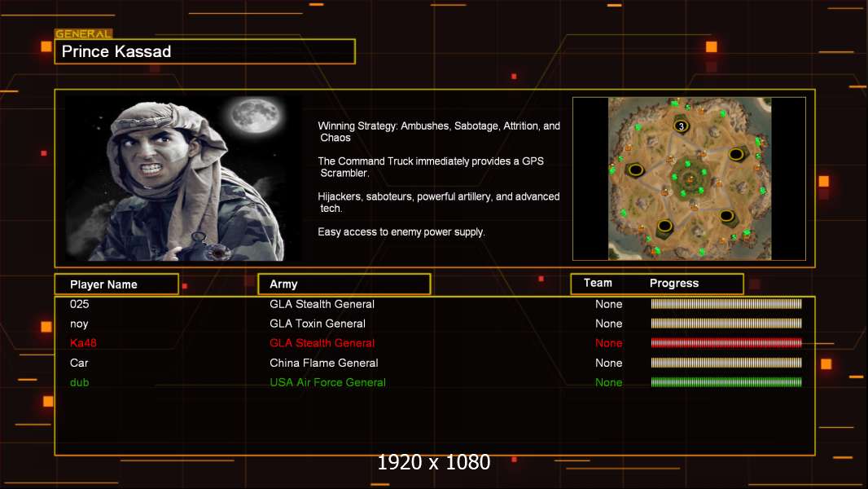Click the progress bar for player Car
This screenshot has height=489, width=868.
click(726, 362)
